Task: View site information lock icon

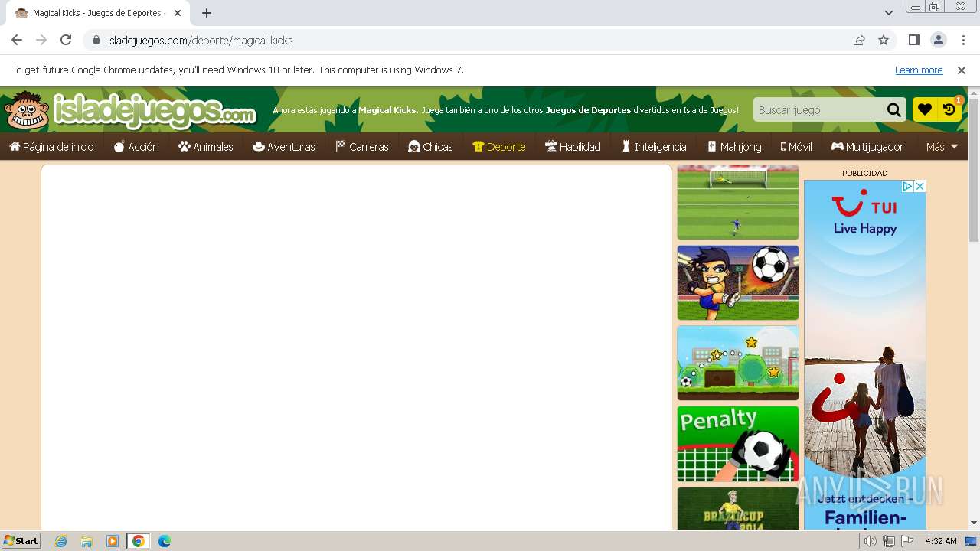Action: pyautogui.click(x=96, y=40)
